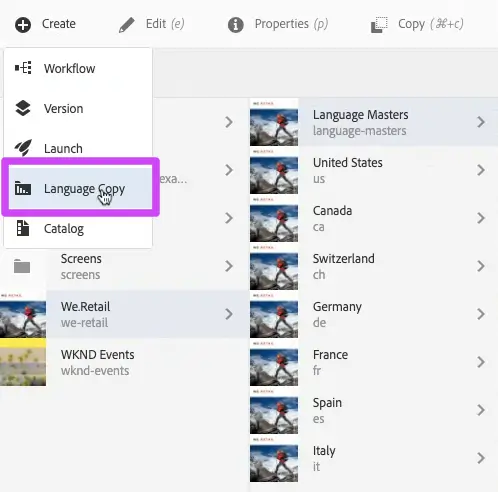The width and height of the screenshot is (498, 492).
Task: Click the "Spain" title text
Action: (327, 403)
